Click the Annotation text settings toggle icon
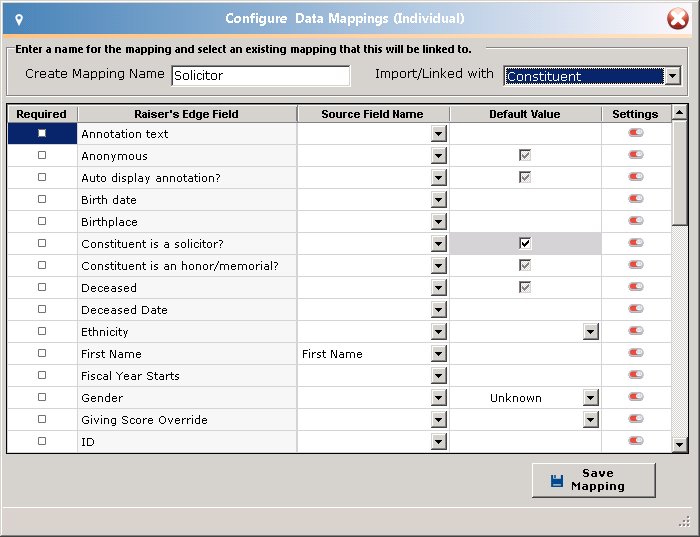Viewport: 700px width, 537px height. pos(636,133)
